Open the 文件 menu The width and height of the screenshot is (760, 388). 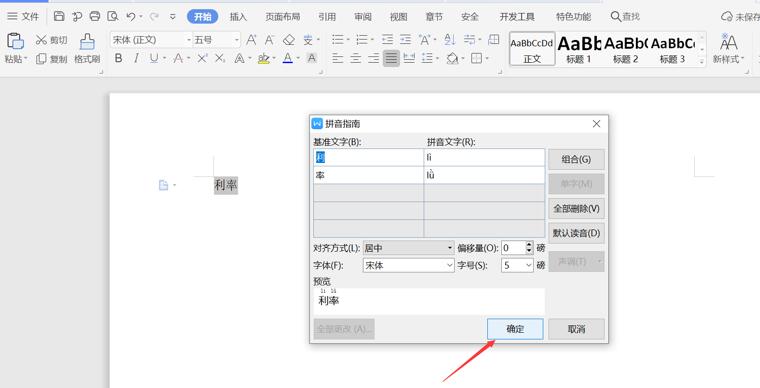pyautogui.click(x=23, y=16)
